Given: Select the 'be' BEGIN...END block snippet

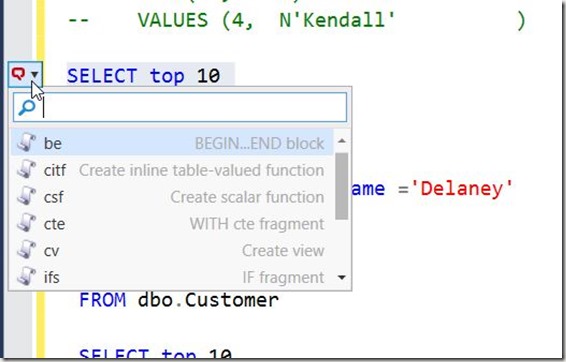Looking at the screenshot, I should tap(172, 143).
